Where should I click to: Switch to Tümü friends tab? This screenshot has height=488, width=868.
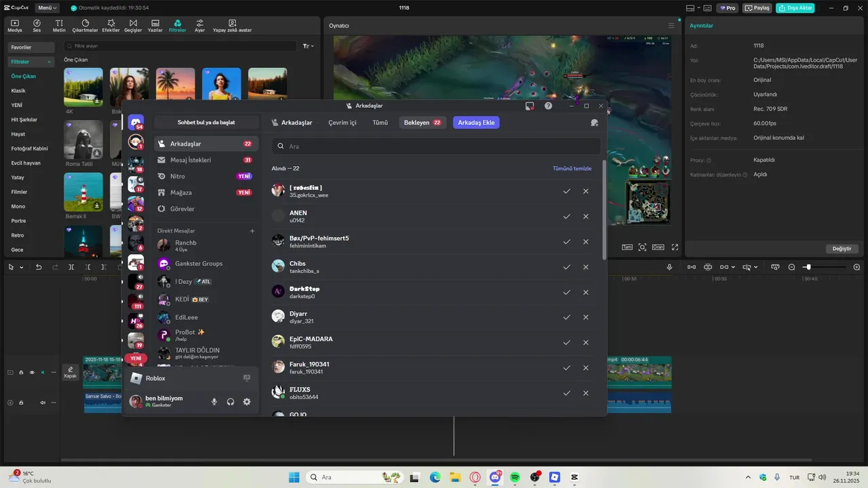pos(380,123)
